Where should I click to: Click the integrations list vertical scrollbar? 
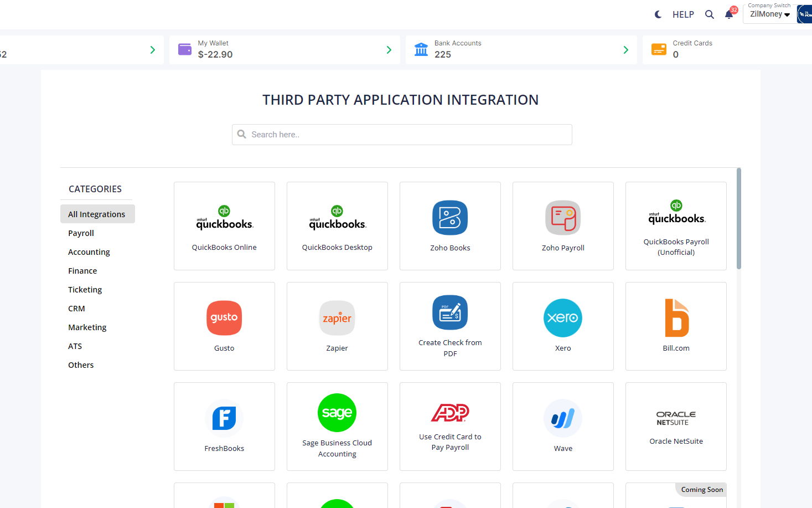click(739, 219)
